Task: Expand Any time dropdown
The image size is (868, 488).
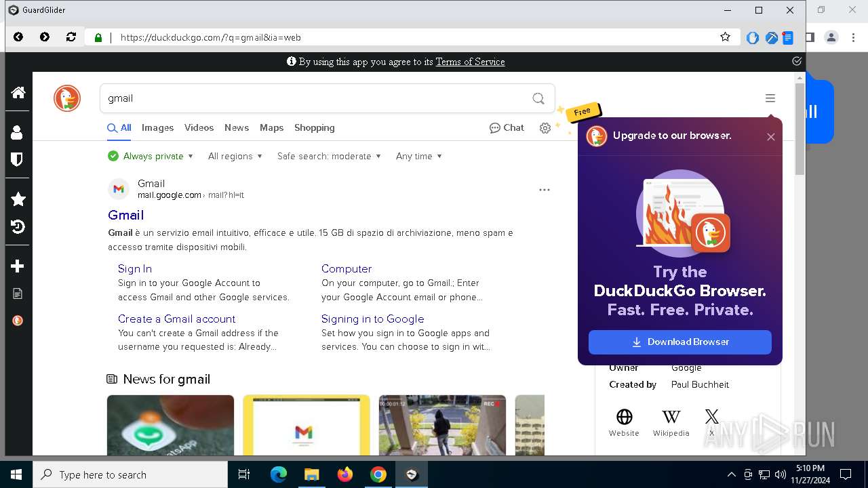Action: tap(419, 156)
